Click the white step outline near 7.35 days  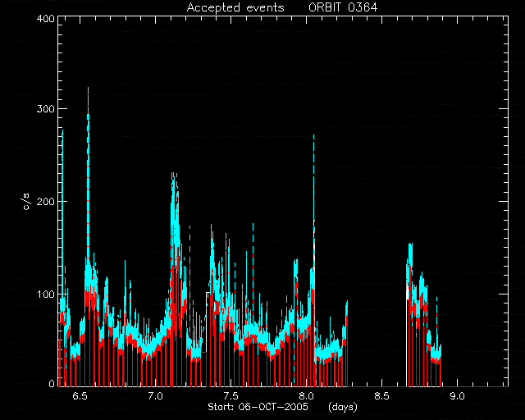click(206, 322)
